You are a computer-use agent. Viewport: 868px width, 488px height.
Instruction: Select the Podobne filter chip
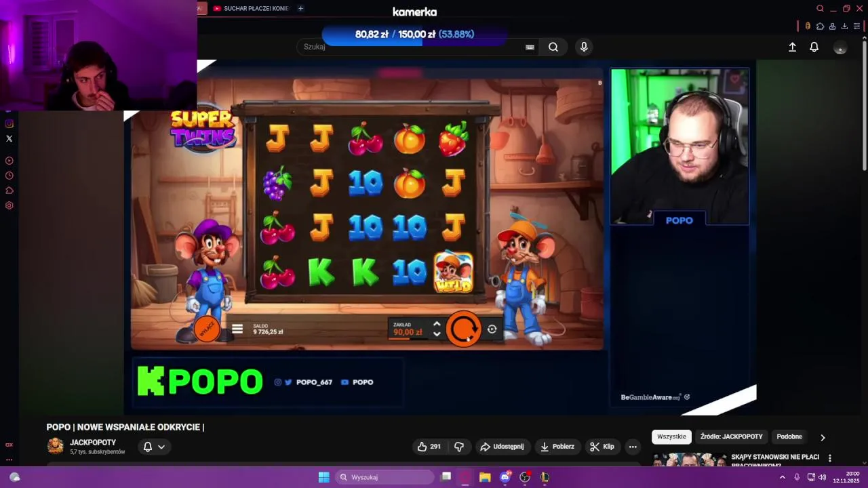click(789, 436)
